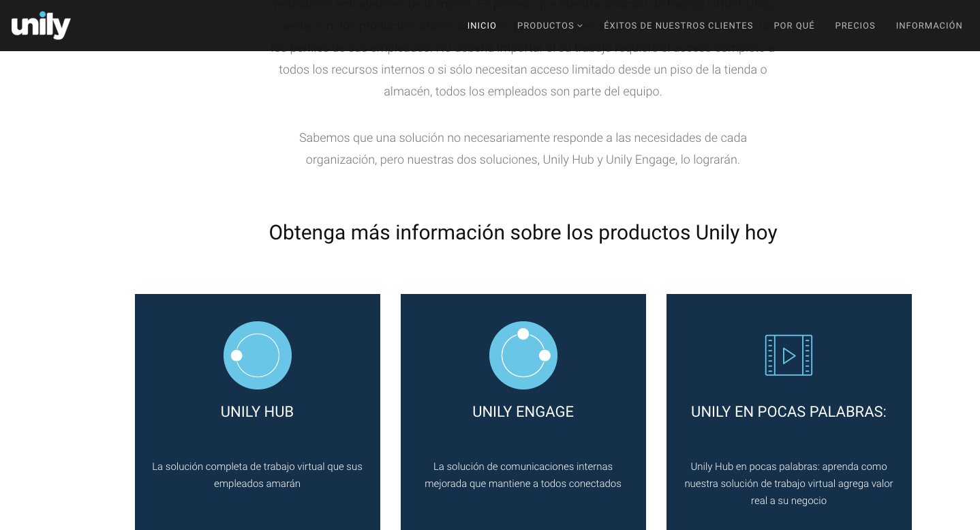Screen dimensions: 980x530
Task: Open Éxitos de Nuestros Clientes page
Action: tap(678, 26)
